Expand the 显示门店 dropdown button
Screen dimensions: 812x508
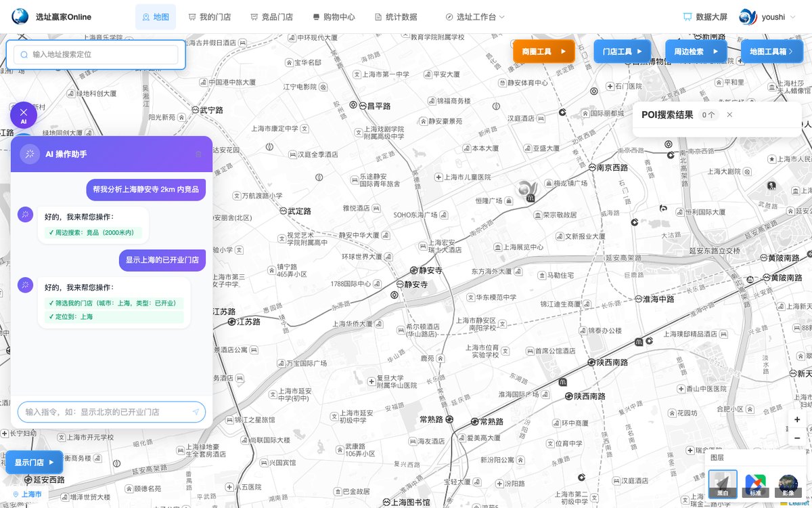(x=34, y=462)
